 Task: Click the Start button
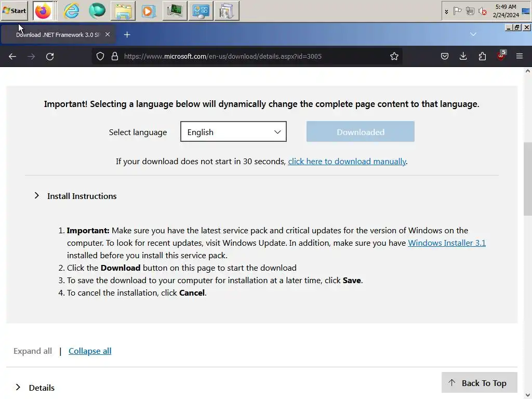point(14,10)
